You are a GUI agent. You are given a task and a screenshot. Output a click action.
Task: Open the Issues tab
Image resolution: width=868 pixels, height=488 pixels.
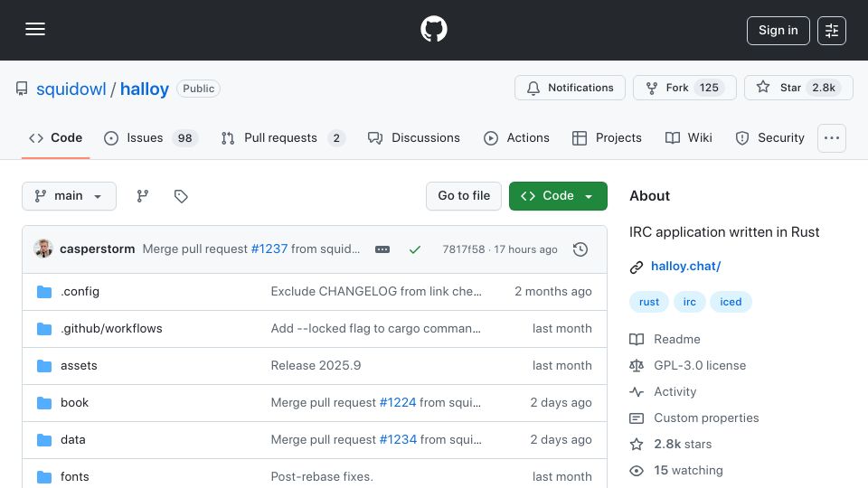(x=150, y=137)
